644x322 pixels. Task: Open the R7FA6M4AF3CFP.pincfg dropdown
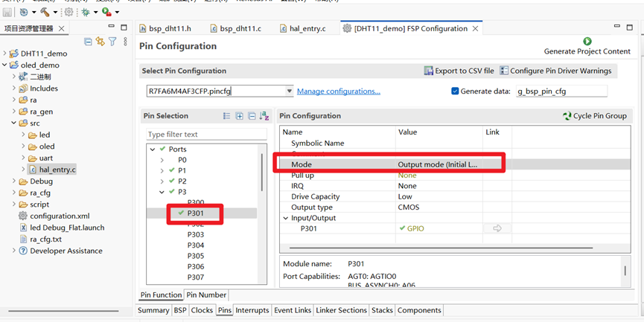(x=289, y=91)
